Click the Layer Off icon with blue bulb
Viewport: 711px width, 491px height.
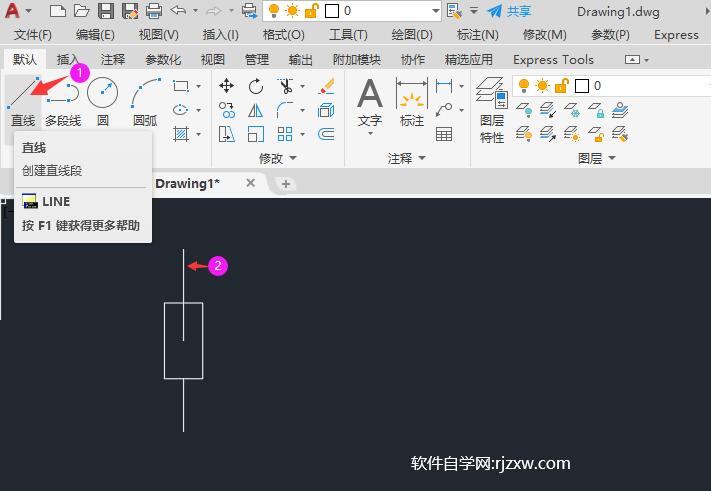point(524,110)
